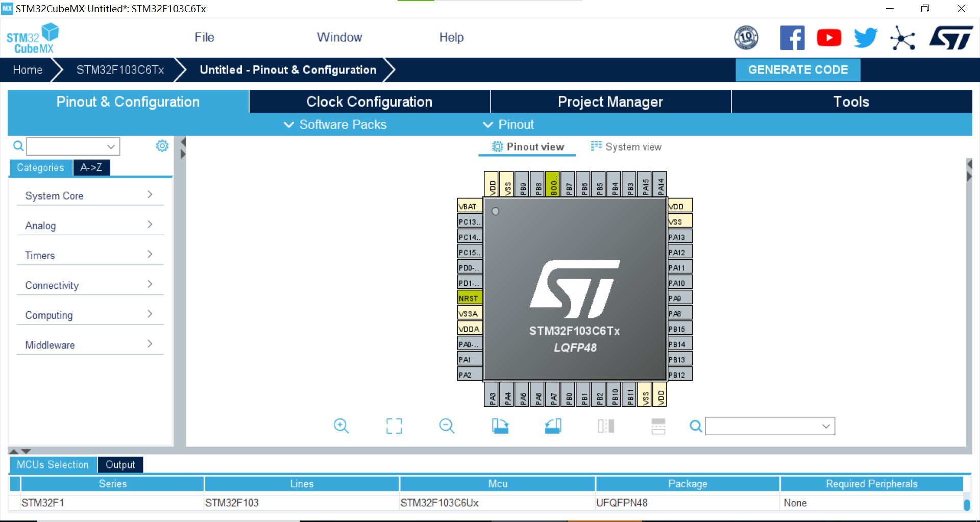
Task: Open the YouTube icon link
Action: tap(829, 38)
